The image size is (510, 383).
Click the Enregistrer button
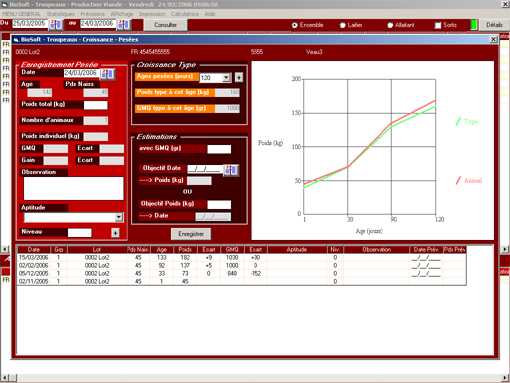pos(191,234)
